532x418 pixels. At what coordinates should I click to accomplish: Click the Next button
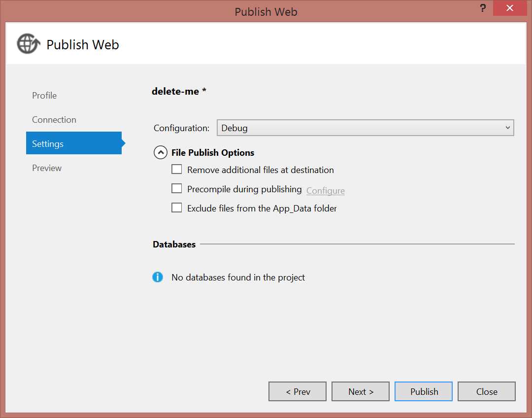point(361,391)
